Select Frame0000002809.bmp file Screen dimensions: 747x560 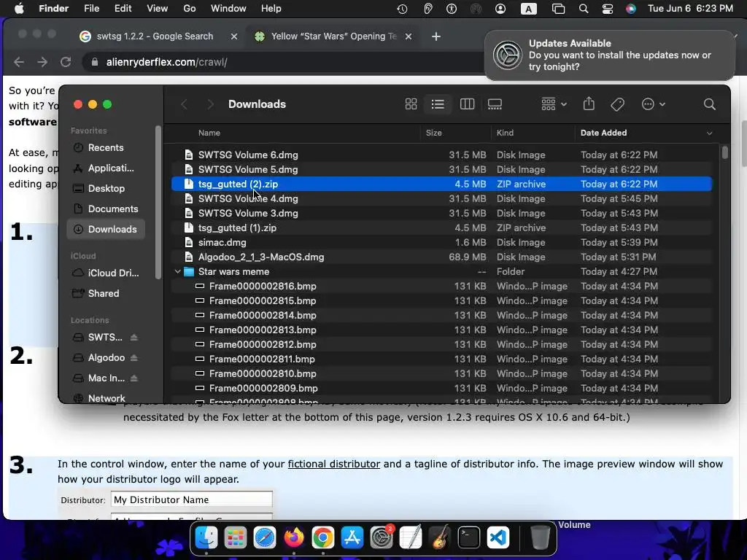[x=441, y=388]
